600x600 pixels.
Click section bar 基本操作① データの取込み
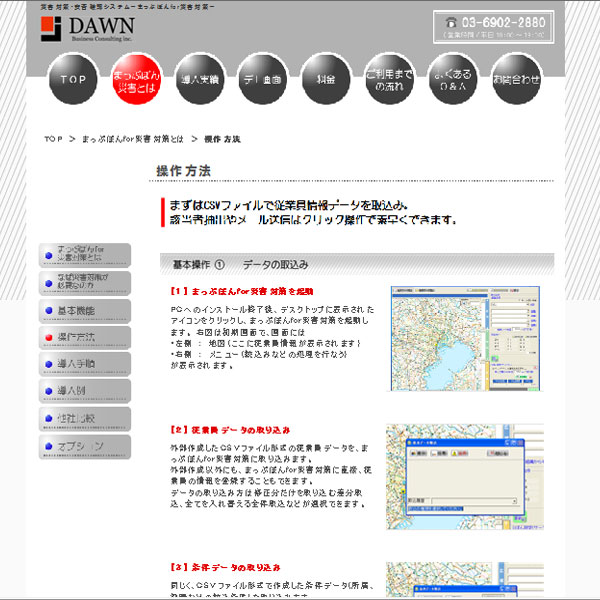coord(357,264)
